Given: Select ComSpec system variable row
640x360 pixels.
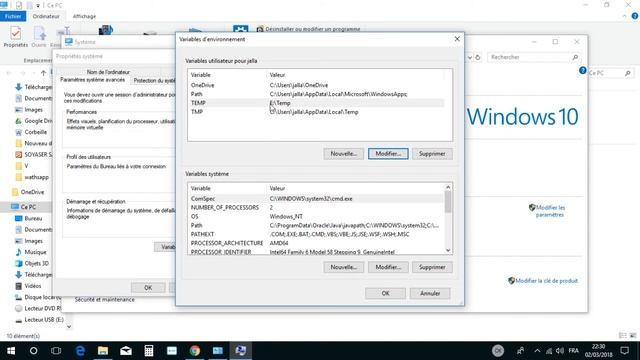Looking at the screenshot, I should 317,199.
